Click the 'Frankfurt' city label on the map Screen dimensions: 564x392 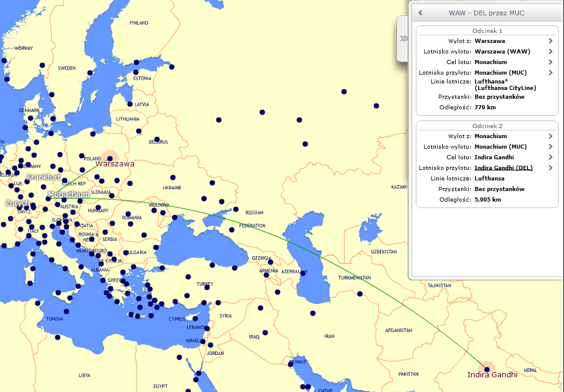click(x=44, y=177)
